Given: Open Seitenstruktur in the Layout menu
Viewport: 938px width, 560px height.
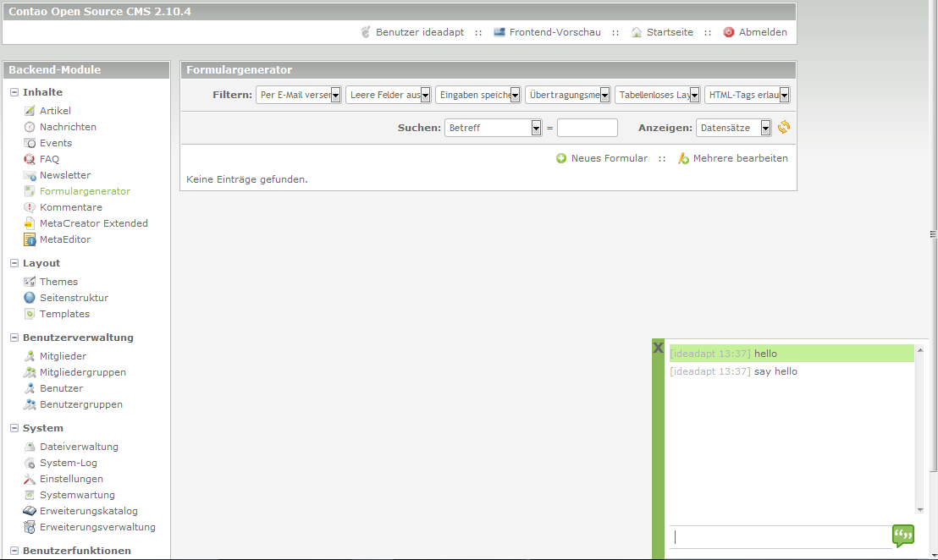Looking at the screenshot, I should (x=74, y=298).
